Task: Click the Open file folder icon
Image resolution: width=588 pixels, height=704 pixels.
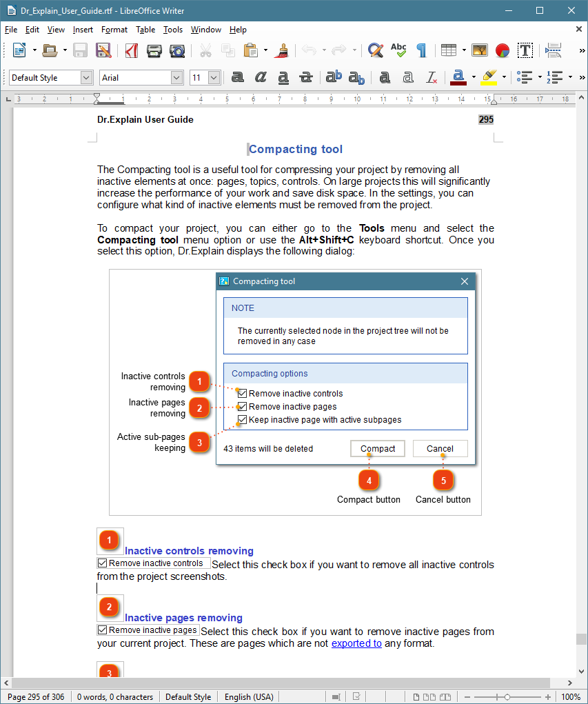Action: click(50, 50)
